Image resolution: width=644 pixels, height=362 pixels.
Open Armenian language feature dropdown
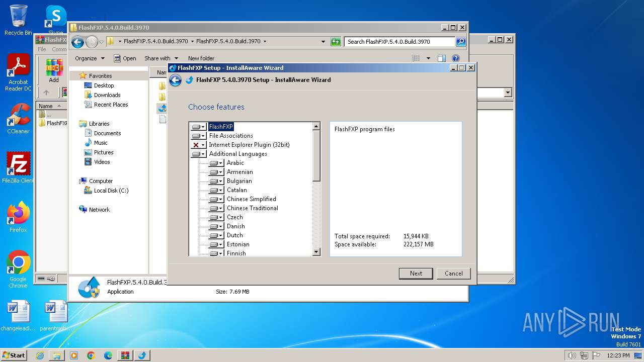tap(216, 172)
